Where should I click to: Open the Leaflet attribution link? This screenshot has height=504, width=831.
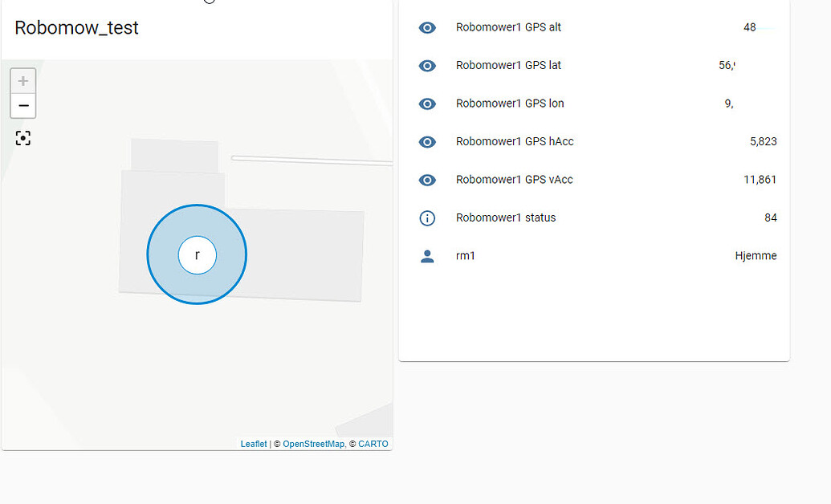coord(253,443)
